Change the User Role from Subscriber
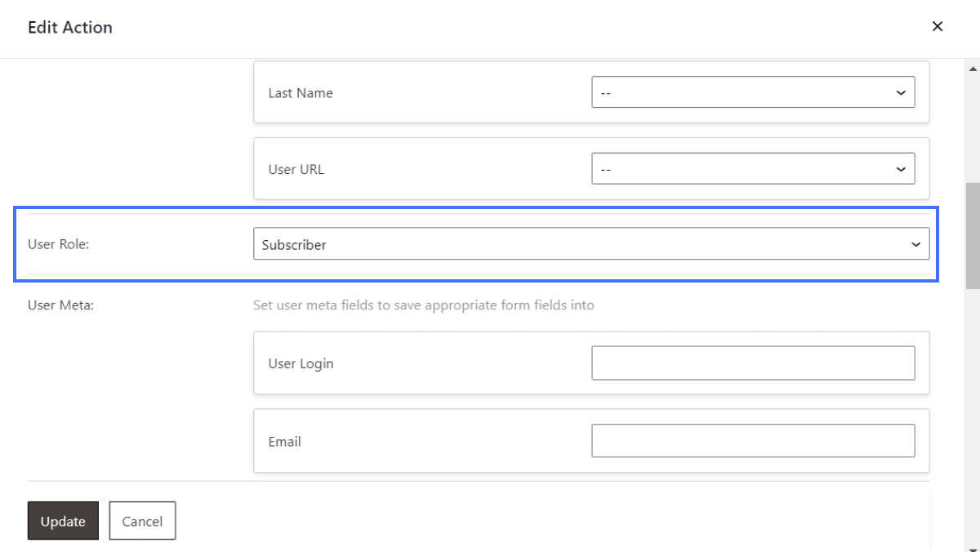Image resolution: width=980 pixels, height=552 pixels. (x=592, y=243)
